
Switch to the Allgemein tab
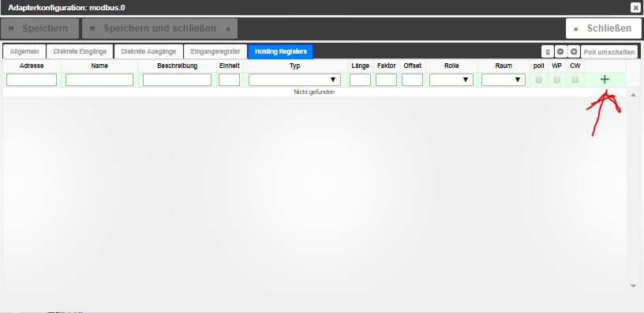(x=24, y=52)
